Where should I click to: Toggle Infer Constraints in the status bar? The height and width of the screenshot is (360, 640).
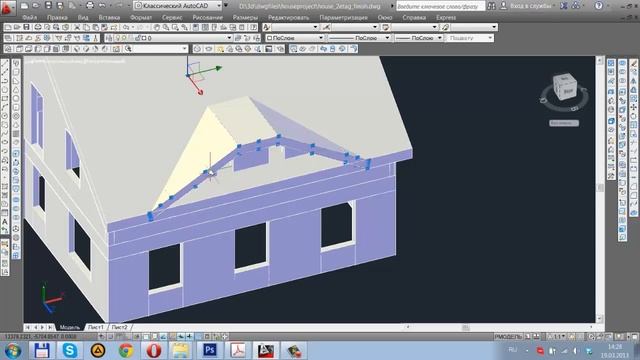102,337
